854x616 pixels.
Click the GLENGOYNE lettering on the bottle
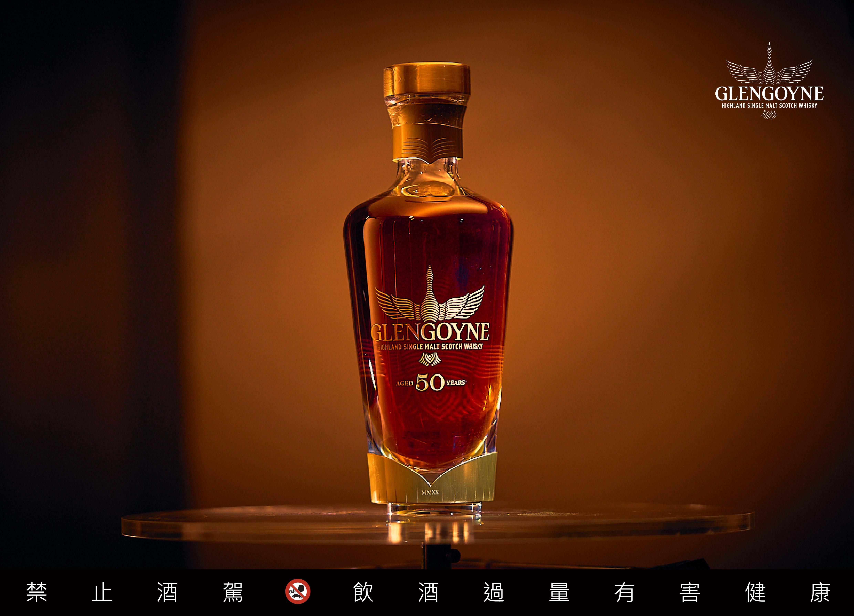[430, 332]
